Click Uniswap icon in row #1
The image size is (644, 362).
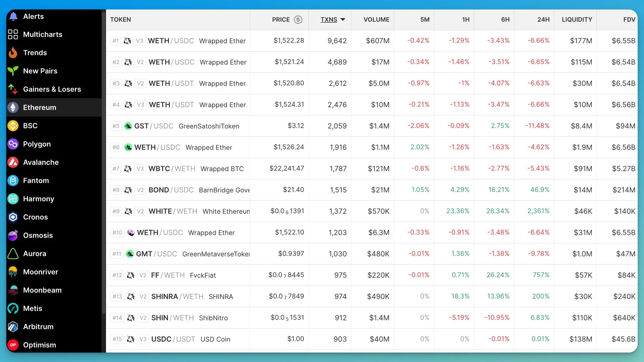click(127, 41)
